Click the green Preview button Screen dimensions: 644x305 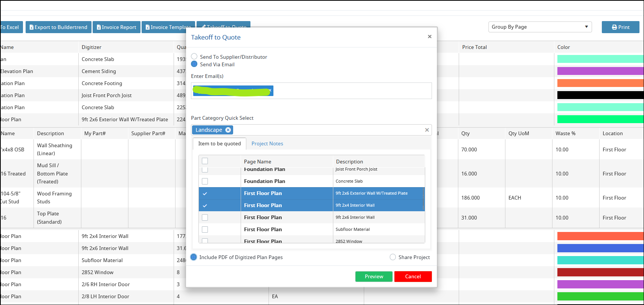click(x=374, y=276)
